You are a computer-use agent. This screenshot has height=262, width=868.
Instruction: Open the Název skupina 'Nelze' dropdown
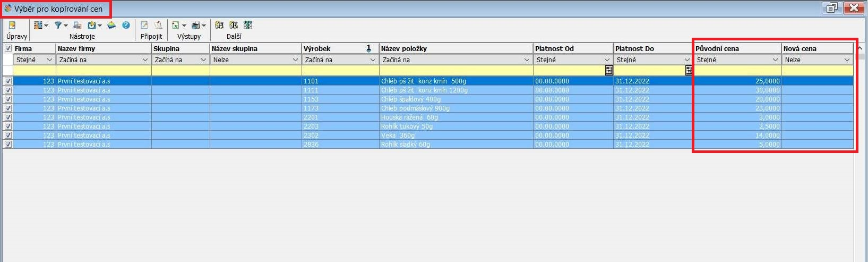(295, 60)
